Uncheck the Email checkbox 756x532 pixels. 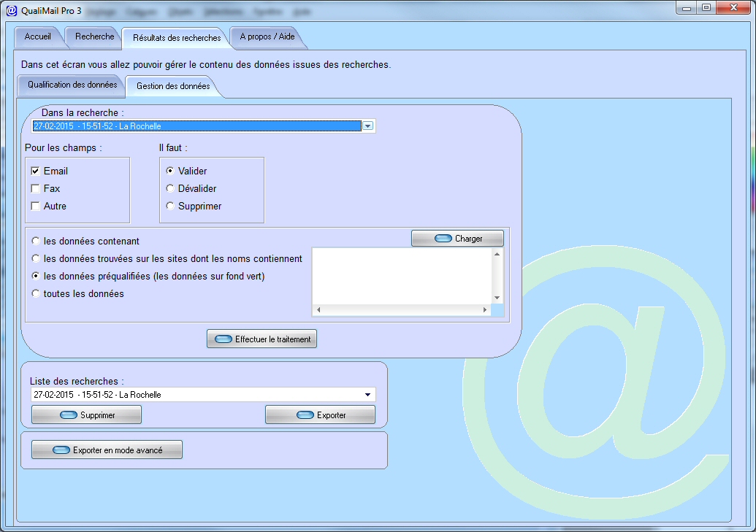click(x=35, y=171)
